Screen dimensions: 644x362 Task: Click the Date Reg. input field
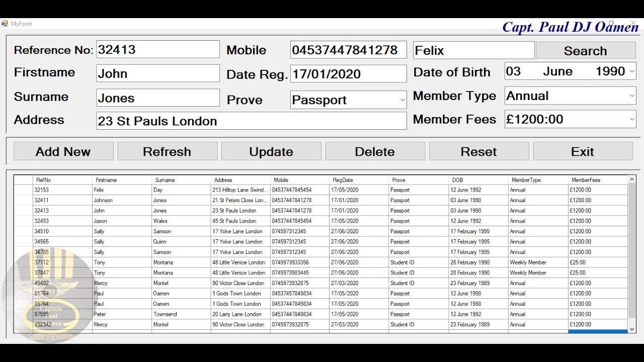[349, 74]
